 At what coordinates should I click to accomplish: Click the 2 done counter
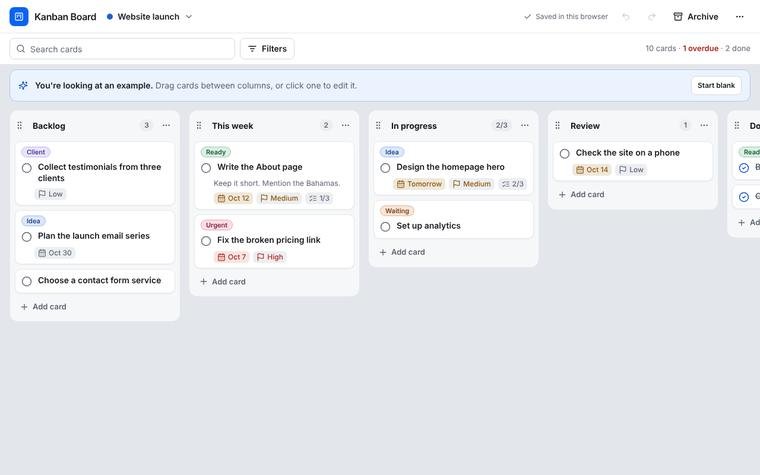738,48
